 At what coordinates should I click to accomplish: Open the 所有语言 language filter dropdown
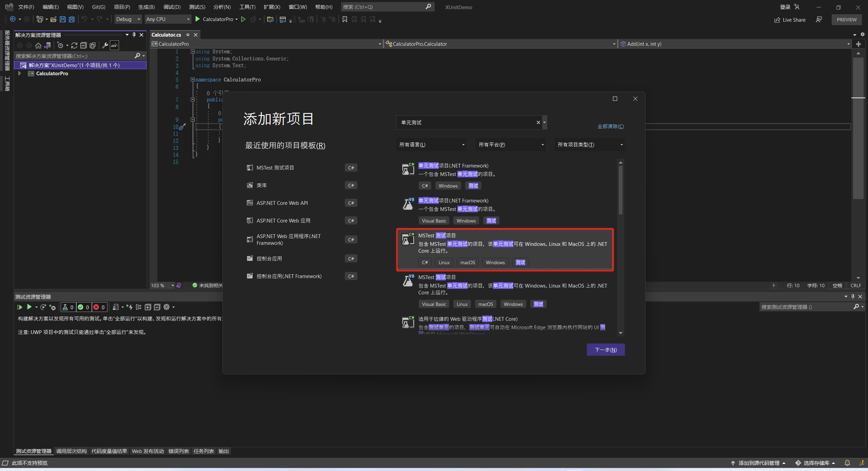click(431, 145)
